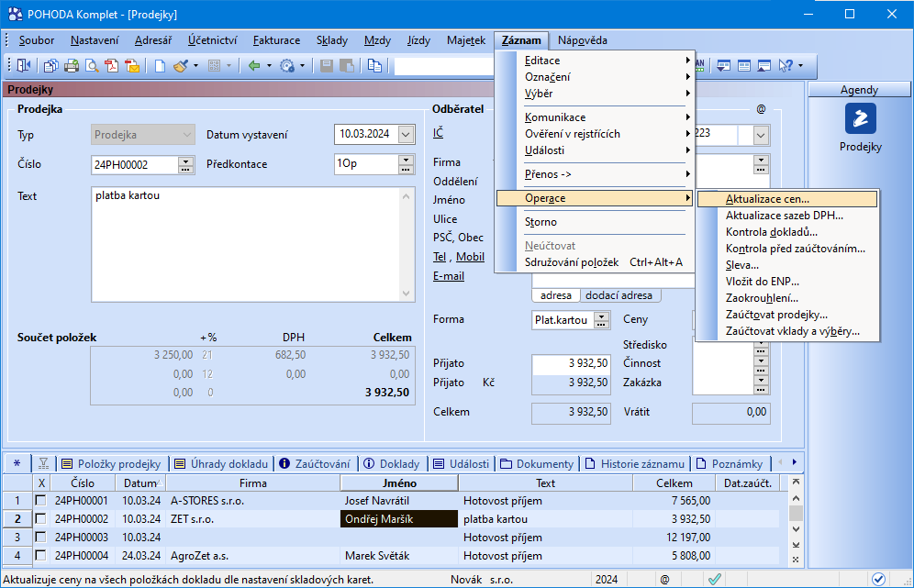Tick the X checkbox for record 24PH00002
The image size is (914, 588).
coord(40,518)
